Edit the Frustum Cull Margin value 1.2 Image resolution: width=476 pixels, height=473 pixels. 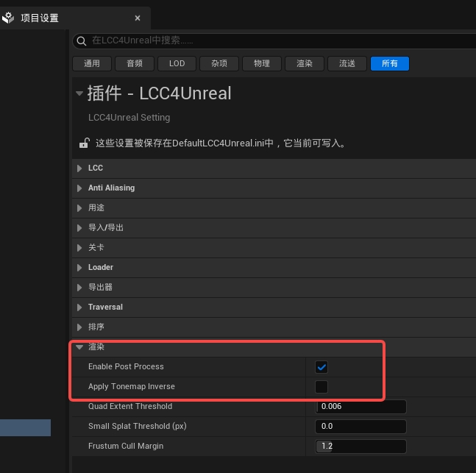[x=360, y=447]
